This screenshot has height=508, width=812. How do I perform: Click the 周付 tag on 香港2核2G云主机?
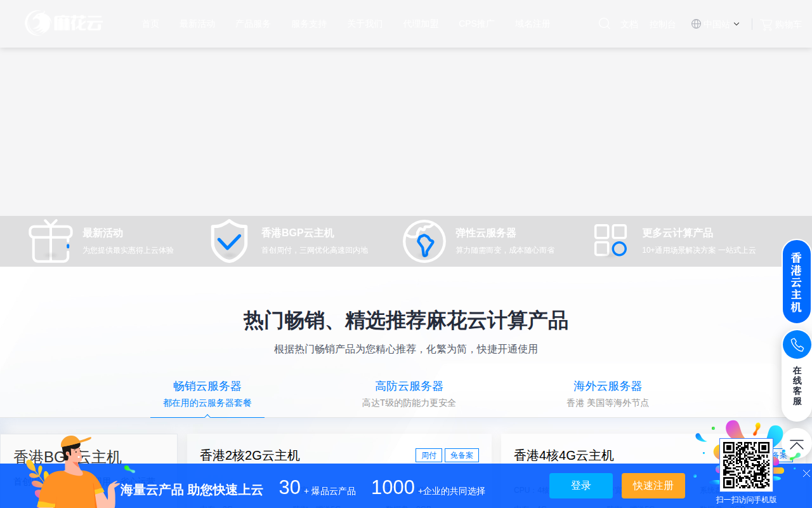pyautogui.click(x=429, y=455)
